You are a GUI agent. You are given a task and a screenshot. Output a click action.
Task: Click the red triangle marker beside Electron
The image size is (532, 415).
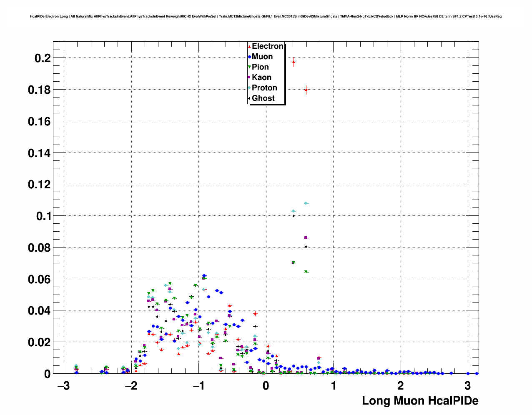click(x=249, y=47)
